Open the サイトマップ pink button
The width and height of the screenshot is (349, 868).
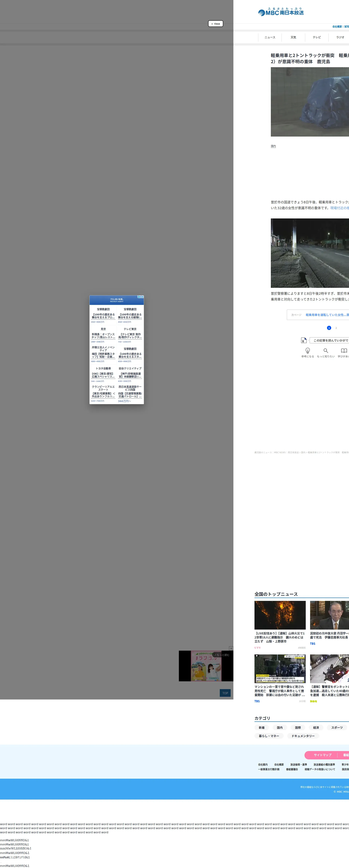tap(322, 755)
